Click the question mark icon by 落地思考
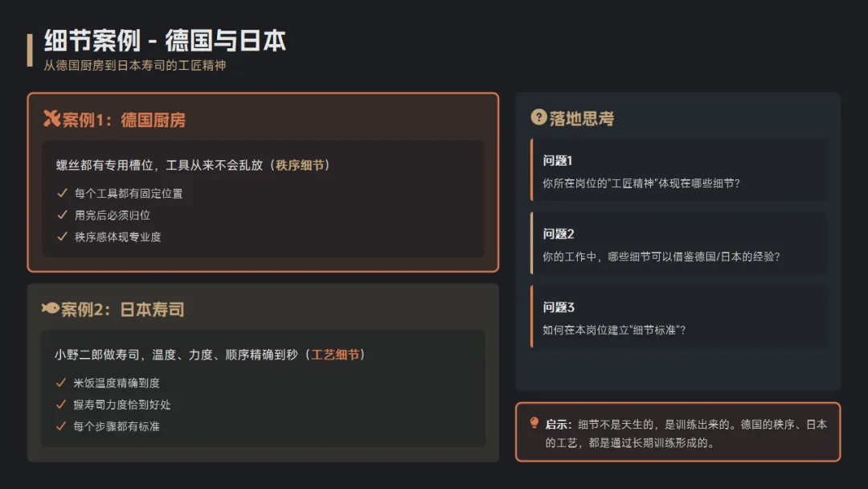This screenshot has width=868, height=489. point(538,117)
